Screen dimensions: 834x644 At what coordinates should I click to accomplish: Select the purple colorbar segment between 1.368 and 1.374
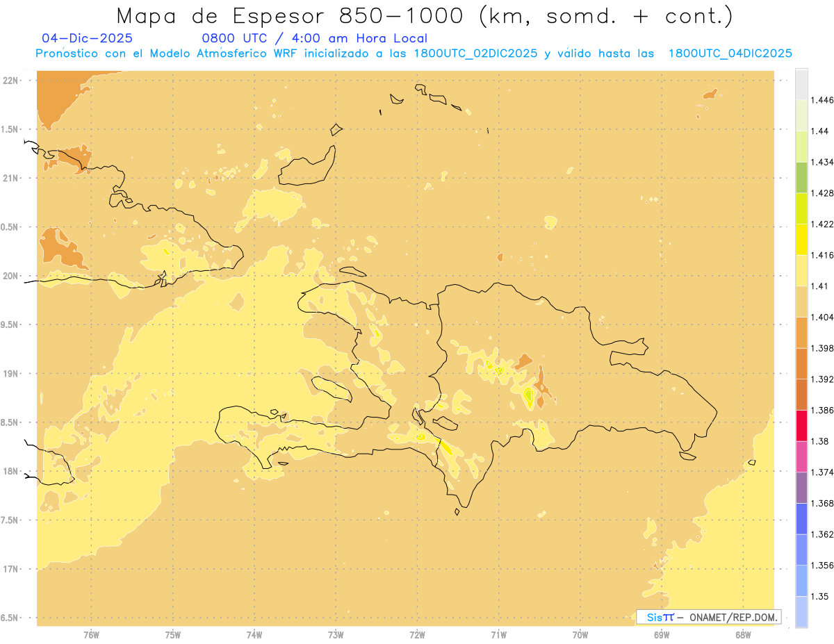tap(801, 488)
